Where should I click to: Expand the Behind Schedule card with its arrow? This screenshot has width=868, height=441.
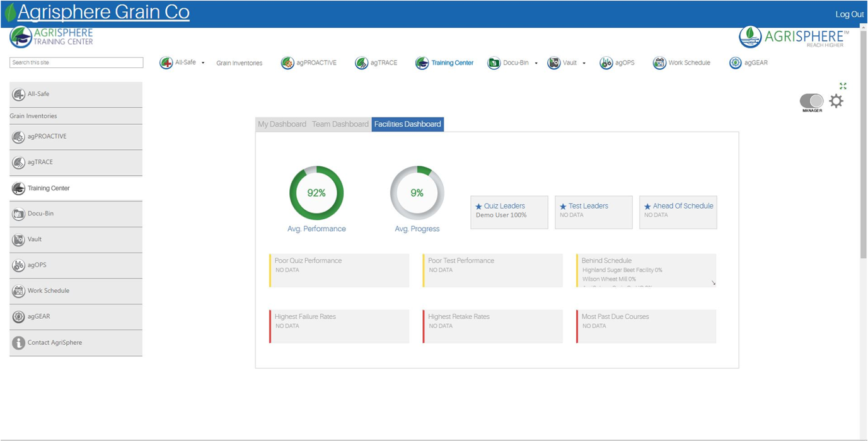[713, 283]
